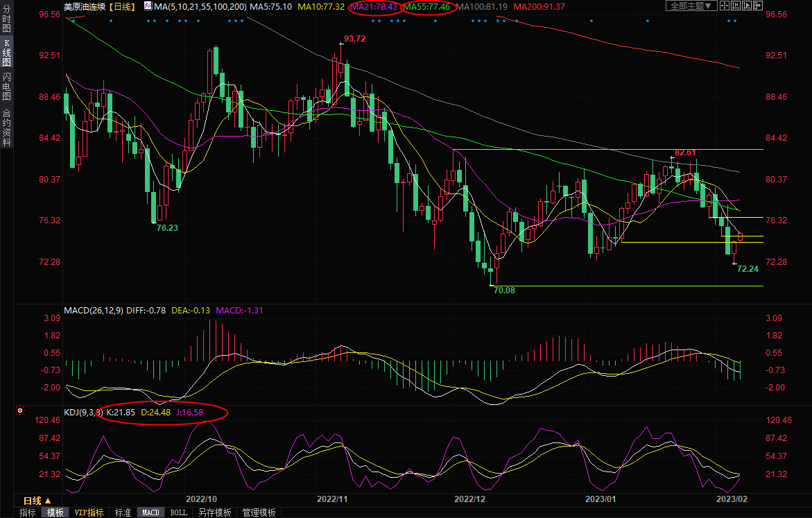
Task: Click the 另存模板 button
Action: [x=214, y=512]
